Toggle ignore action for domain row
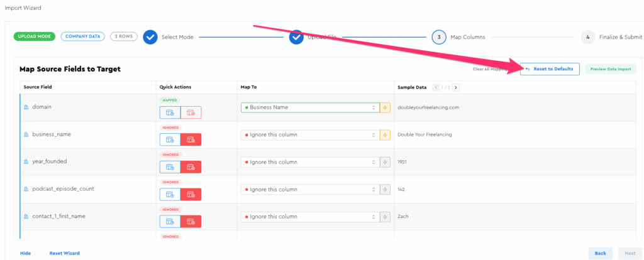 click(x=191, y=112)
